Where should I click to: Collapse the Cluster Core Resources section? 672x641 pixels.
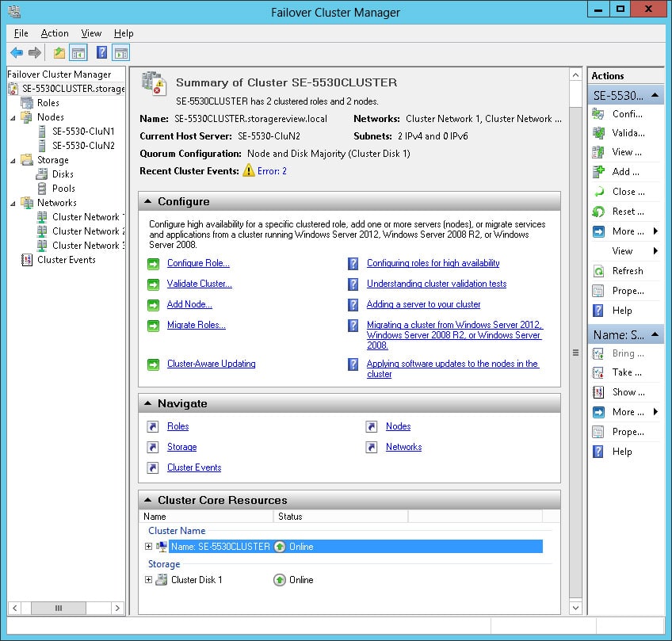pyautogui.click(x=148, y=500)
